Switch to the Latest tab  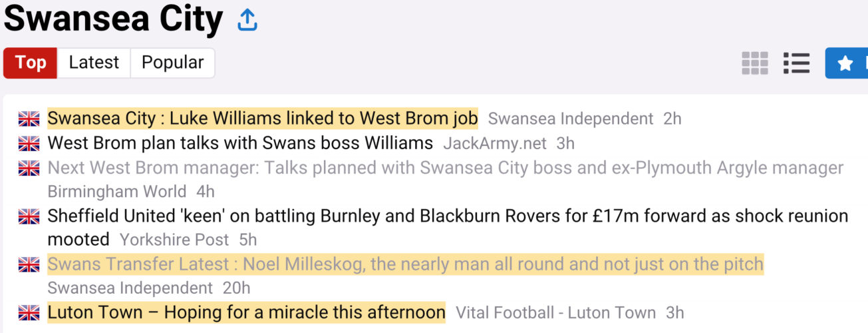[94, 63]
